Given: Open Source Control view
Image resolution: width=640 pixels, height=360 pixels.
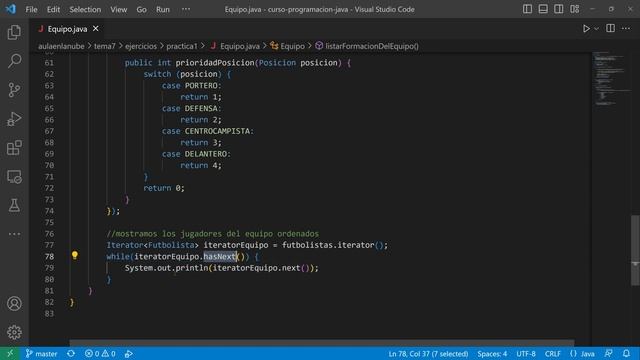Looking at the screenshot, I should pos(14,90).
